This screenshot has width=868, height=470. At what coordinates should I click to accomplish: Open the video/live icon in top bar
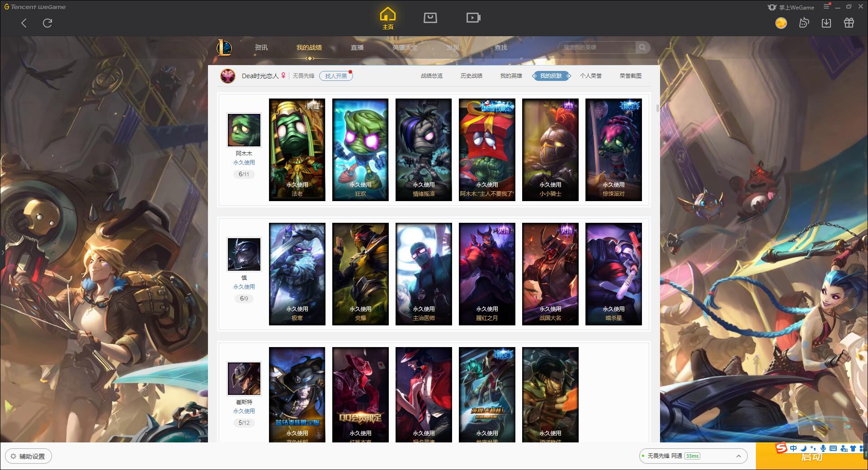coord(473,18)
